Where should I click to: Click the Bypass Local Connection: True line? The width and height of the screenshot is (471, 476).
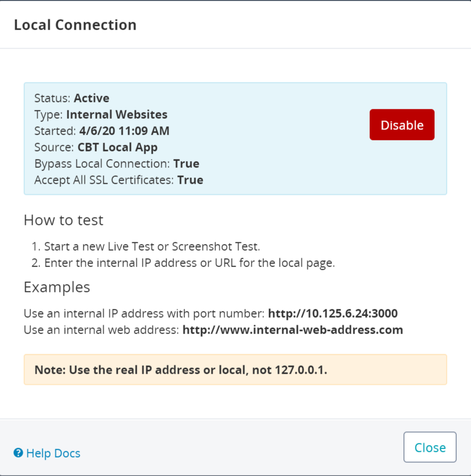[x=117, y=164]
